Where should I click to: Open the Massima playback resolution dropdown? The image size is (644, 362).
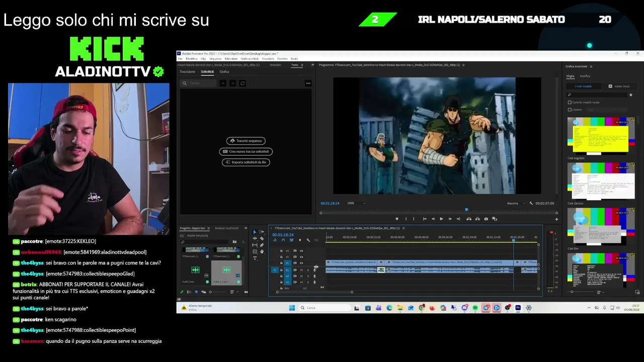coord(515,203)
